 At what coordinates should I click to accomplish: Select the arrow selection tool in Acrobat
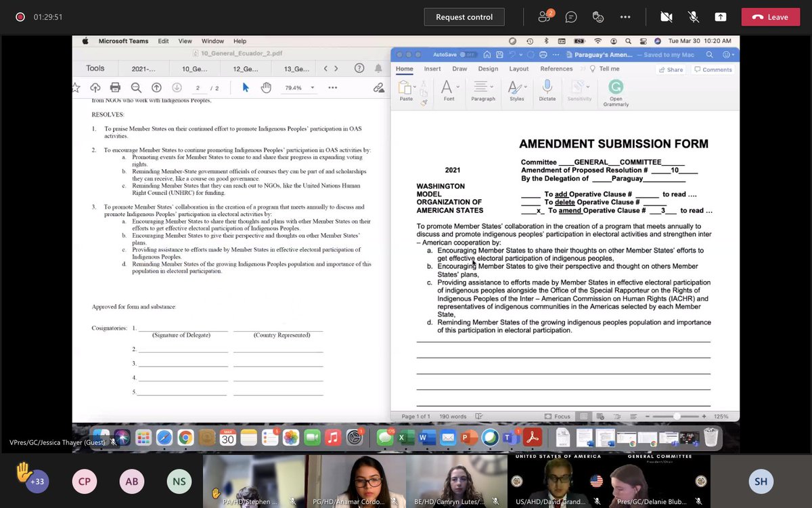coord(246,87)
